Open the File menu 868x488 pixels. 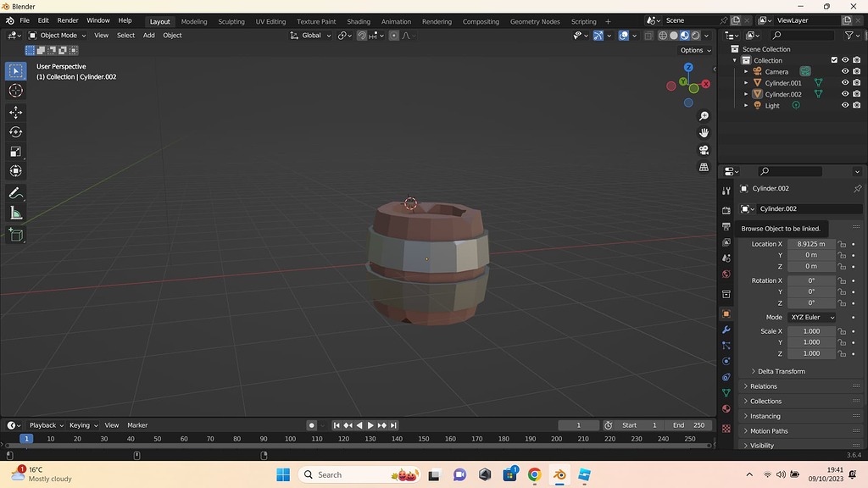(x=25, y=20)
